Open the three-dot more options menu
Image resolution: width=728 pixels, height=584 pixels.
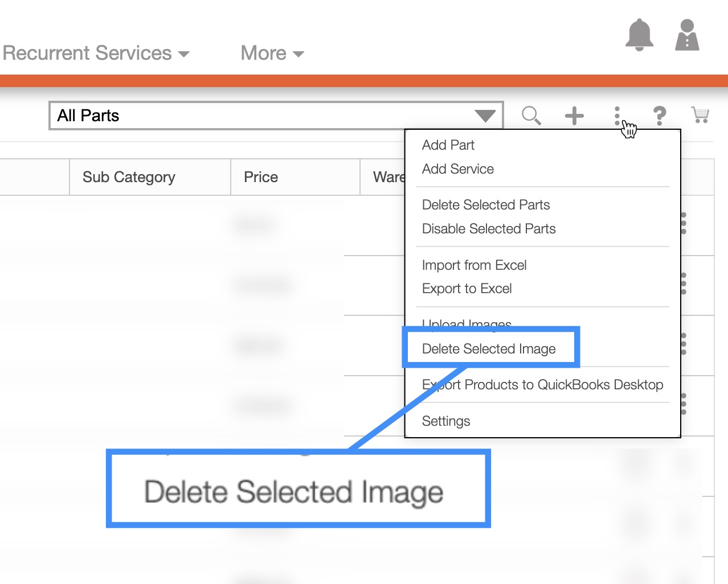(x=617, y=116)
